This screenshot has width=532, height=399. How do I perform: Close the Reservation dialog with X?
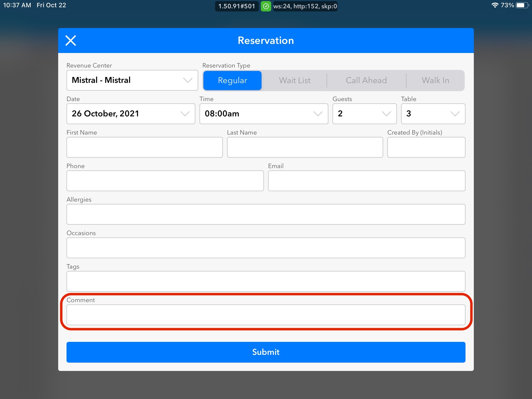[x=71, y=41]
